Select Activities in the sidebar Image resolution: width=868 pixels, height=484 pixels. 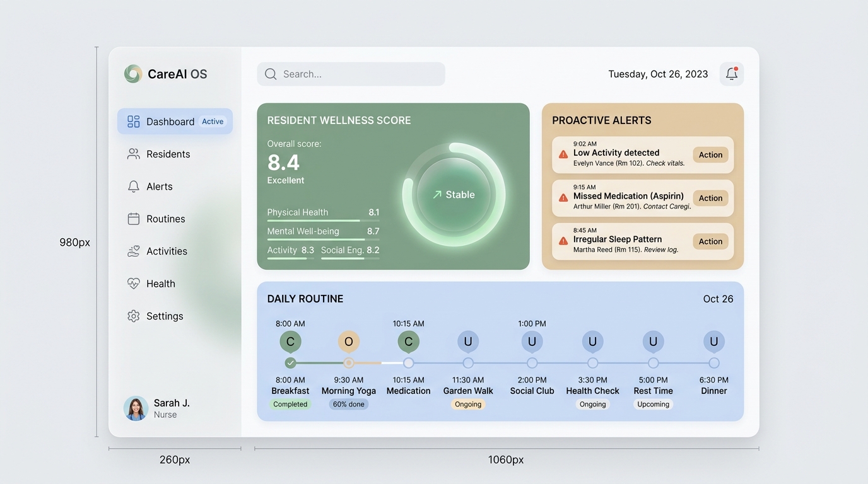(x=175, y=251)
